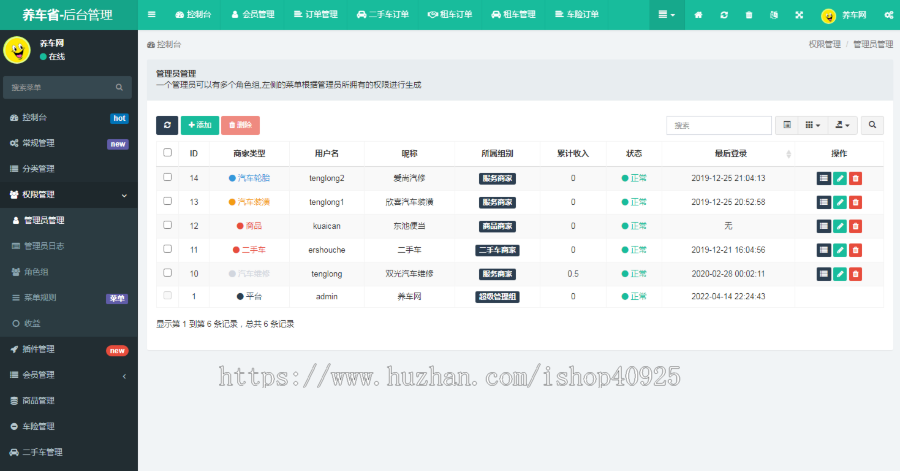Click the detail list icon for tenglong2

click(824, 178)
